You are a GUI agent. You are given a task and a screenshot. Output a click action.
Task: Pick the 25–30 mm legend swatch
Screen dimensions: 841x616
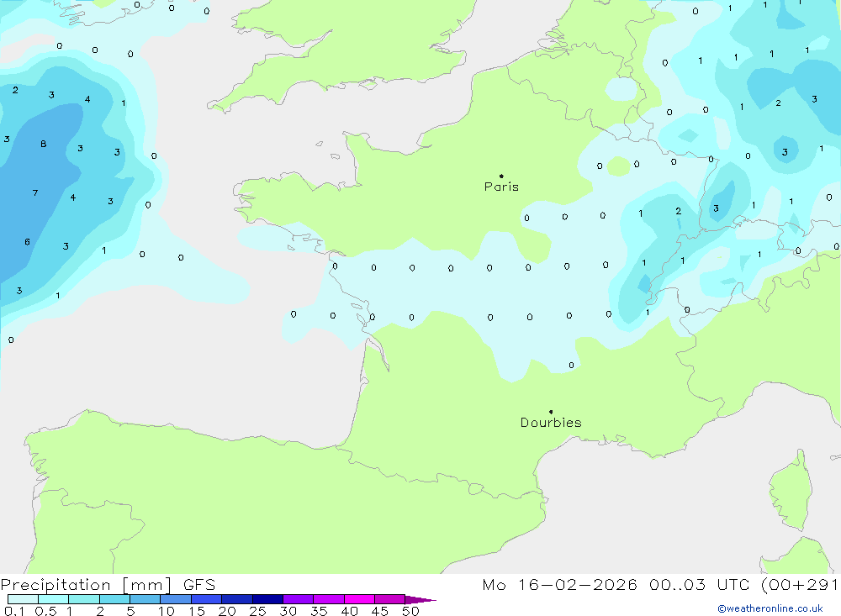click(267, 599)
